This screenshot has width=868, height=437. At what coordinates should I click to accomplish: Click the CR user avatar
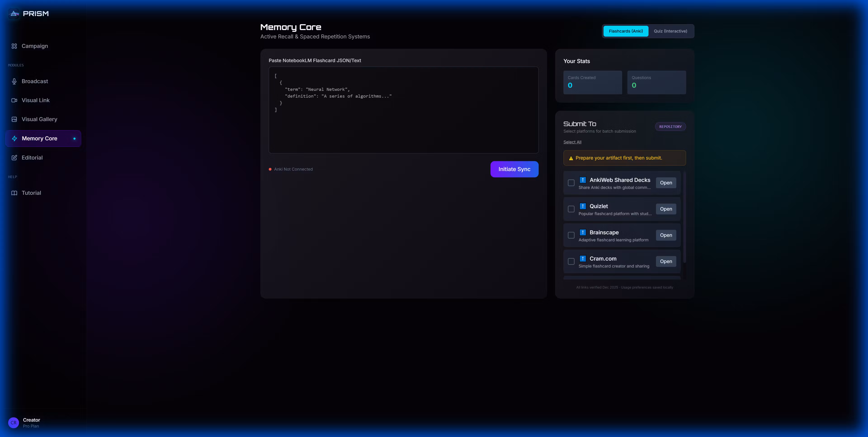pos(14,423)
